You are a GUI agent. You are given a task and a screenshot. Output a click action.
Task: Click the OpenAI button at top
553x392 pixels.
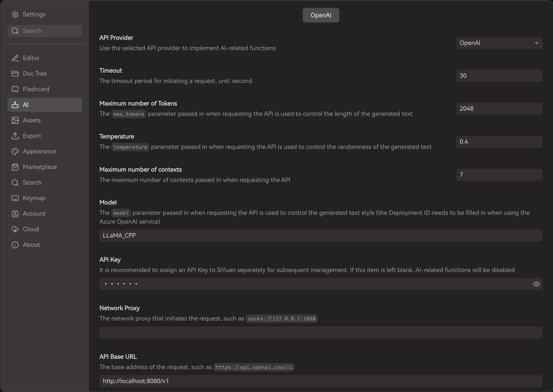321,15
